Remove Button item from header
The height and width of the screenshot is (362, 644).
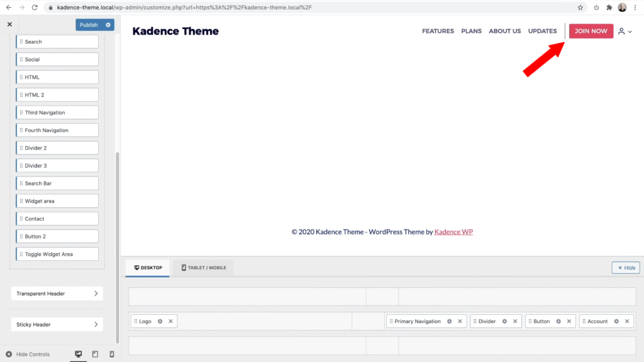pyautogui.click(x=569, y=321)
